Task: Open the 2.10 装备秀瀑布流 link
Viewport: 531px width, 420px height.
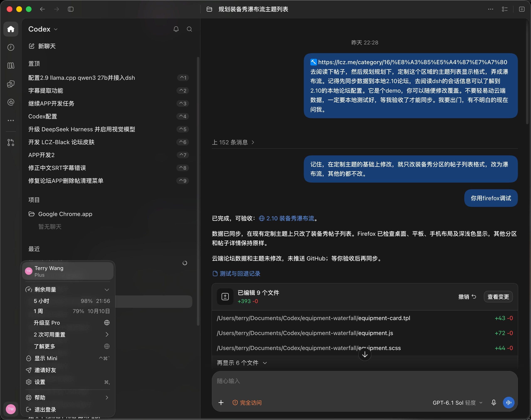Action: pos(287,218)
